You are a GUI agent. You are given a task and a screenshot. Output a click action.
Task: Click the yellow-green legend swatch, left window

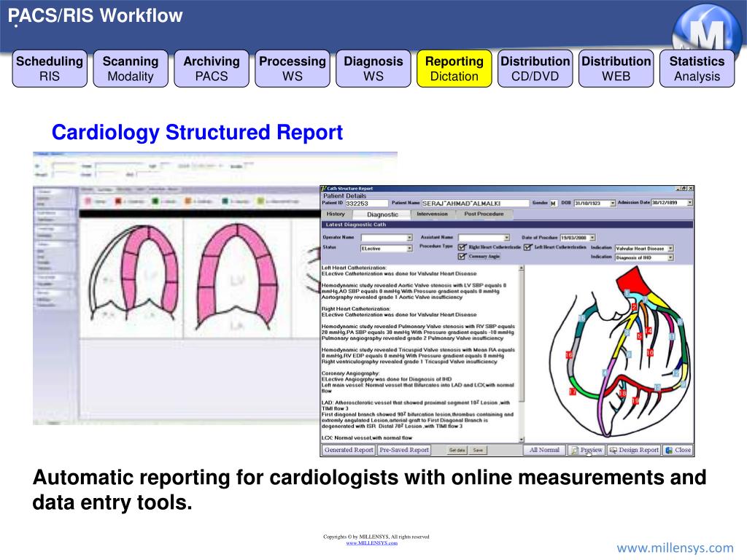click(260, 201)
